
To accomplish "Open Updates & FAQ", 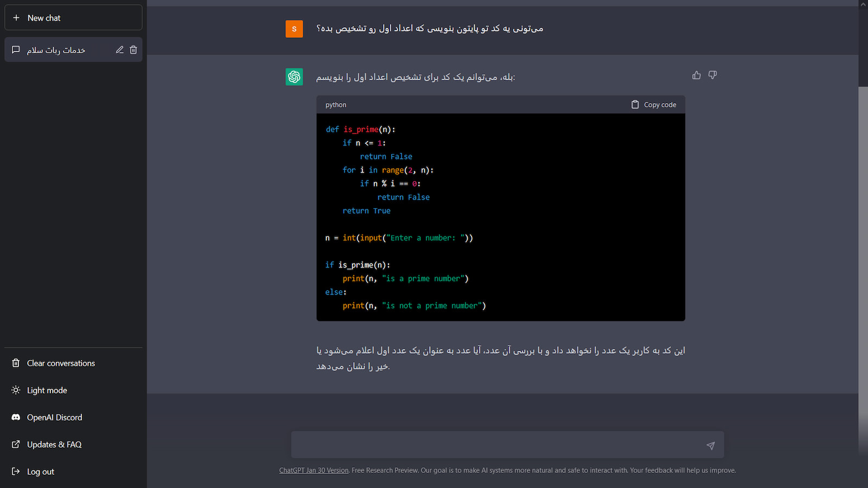I will [73, 445].
